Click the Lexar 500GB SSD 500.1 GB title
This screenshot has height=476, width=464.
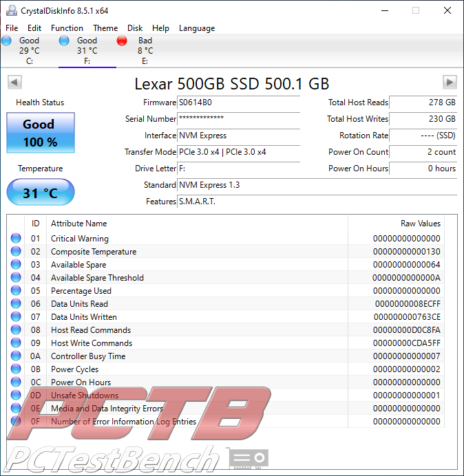coord(232,83)
